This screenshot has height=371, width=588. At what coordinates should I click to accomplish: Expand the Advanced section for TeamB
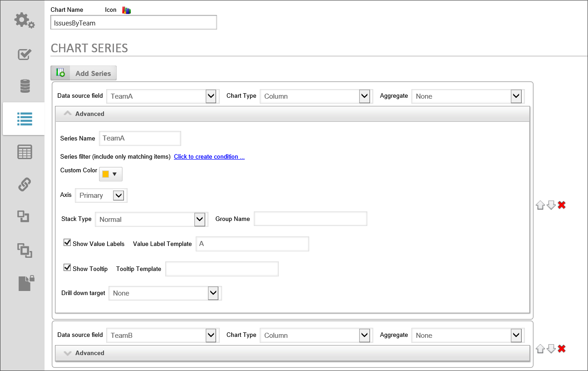89,353
